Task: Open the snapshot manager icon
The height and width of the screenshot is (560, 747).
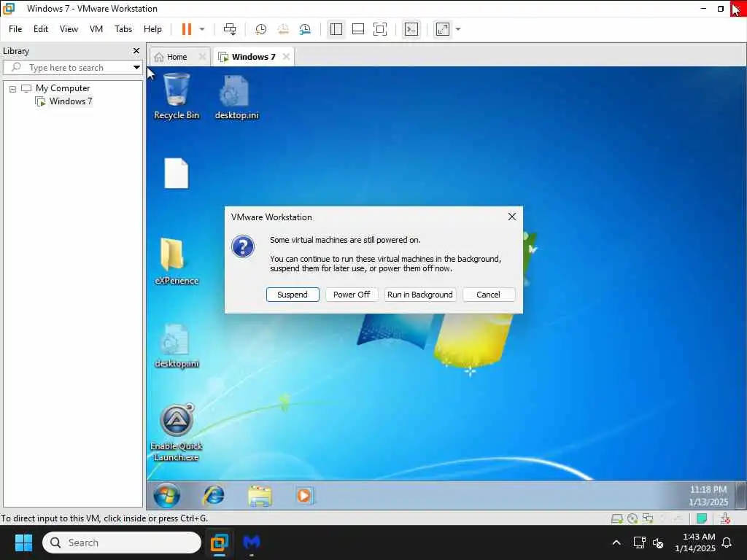Action: 305,29
